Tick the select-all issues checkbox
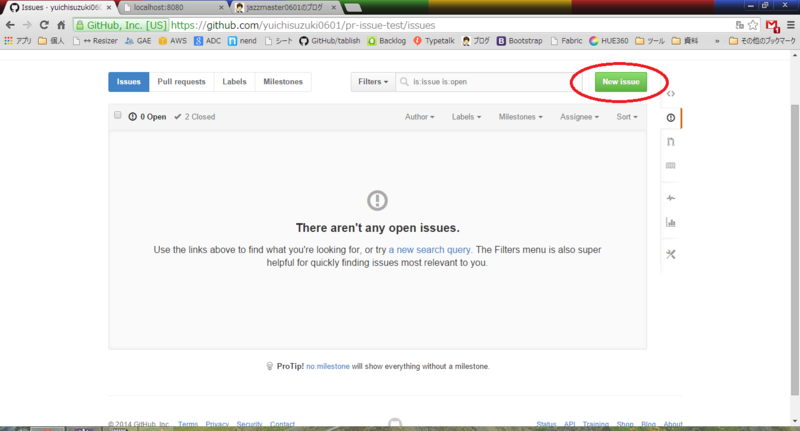 point(118,115)
